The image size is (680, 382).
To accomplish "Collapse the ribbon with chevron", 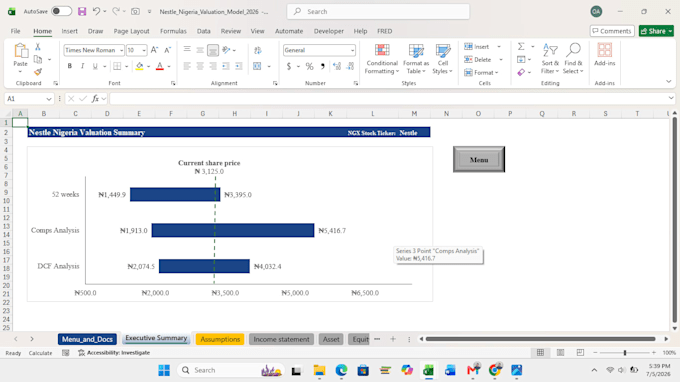I will coord(668,82).
